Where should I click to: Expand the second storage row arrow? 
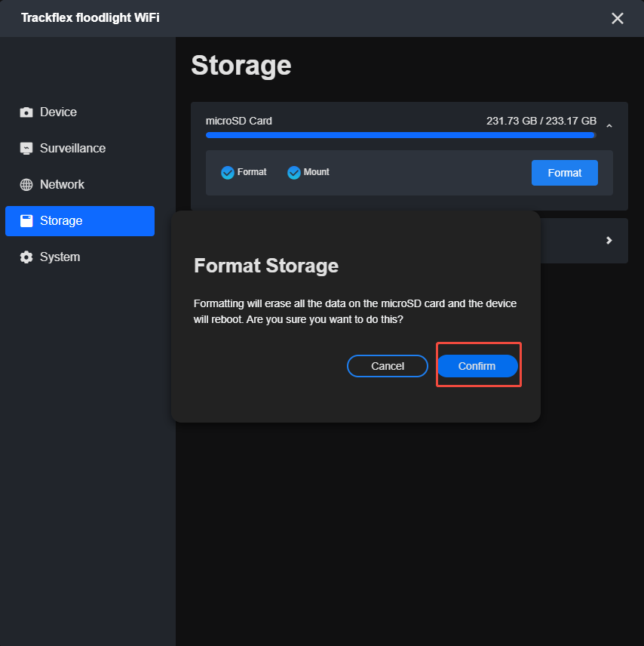click(x=609, y=240)
